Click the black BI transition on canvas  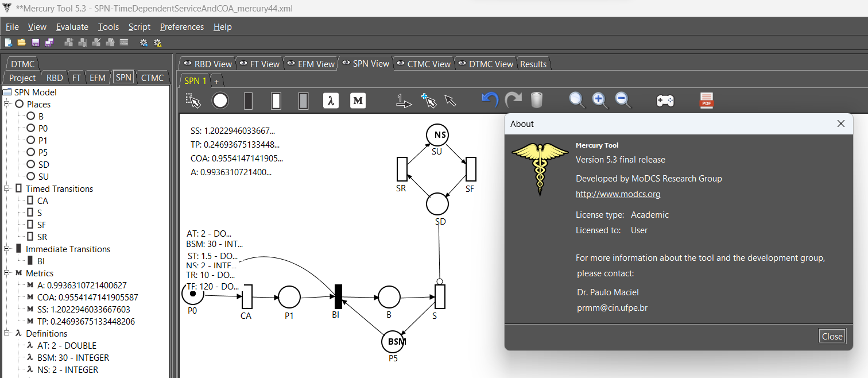(339, 297)
